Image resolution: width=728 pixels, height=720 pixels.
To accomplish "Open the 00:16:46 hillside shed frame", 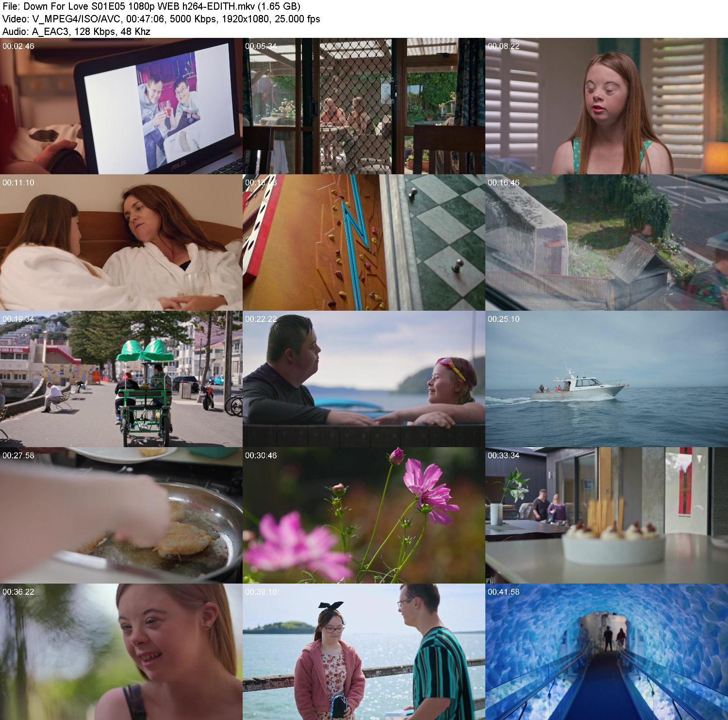I will point(607,242).
